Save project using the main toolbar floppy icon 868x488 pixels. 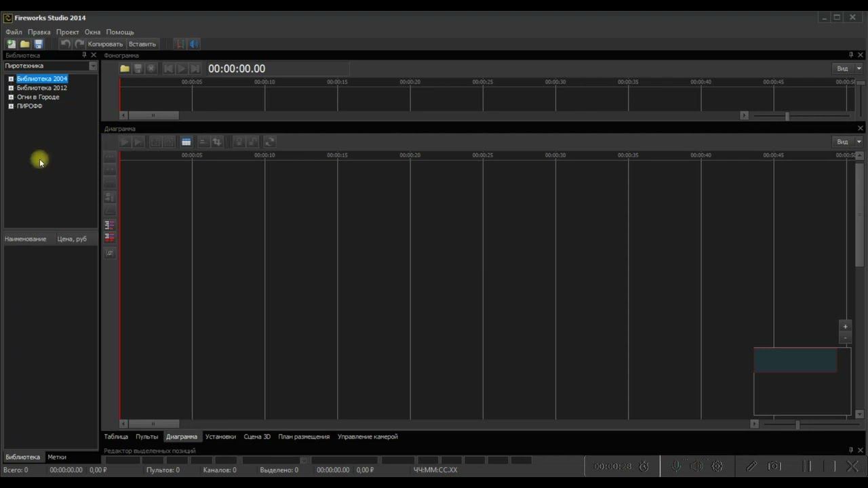click(38, 44)
